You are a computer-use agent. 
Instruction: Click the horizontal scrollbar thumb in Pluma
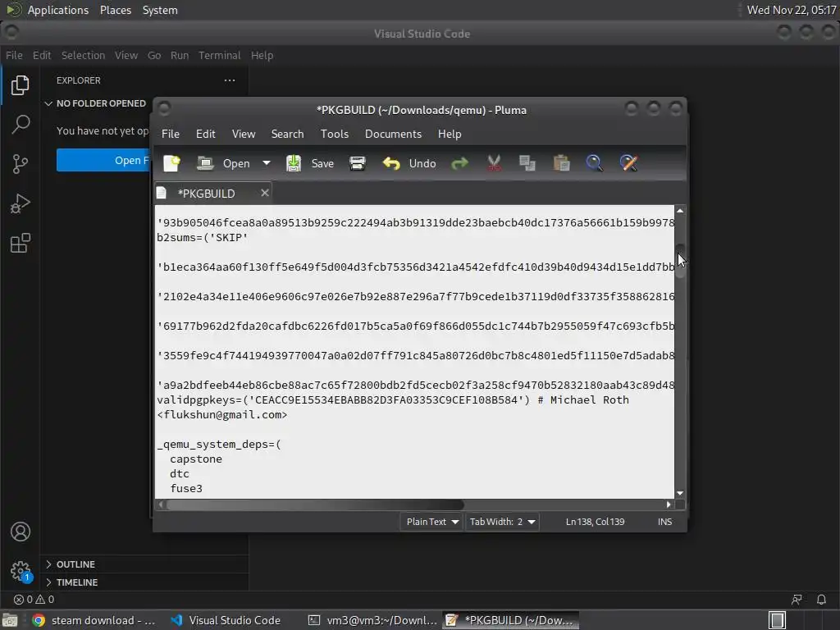[x=315, y=504]
